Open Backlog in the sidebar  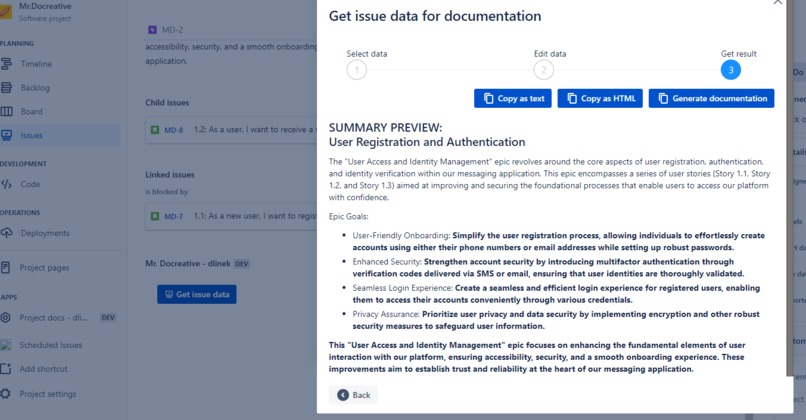(x=35, y=88)
